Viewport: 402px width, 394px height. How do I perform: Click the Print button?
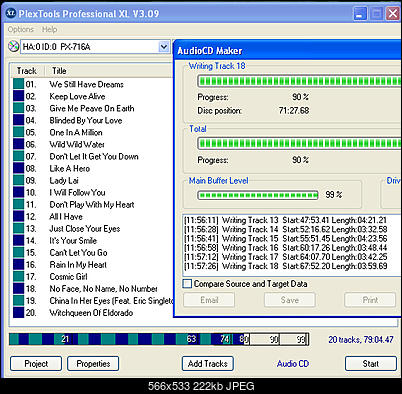[370, 300]
